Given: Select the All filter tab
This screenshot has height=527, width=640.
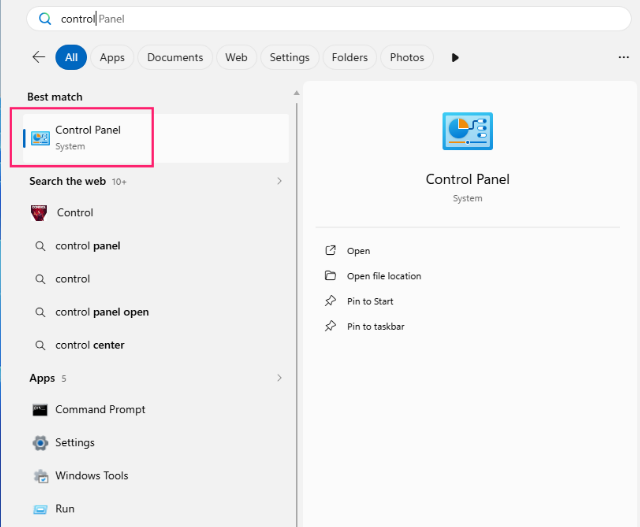Looking at the screenshot, I should point(71,57).
